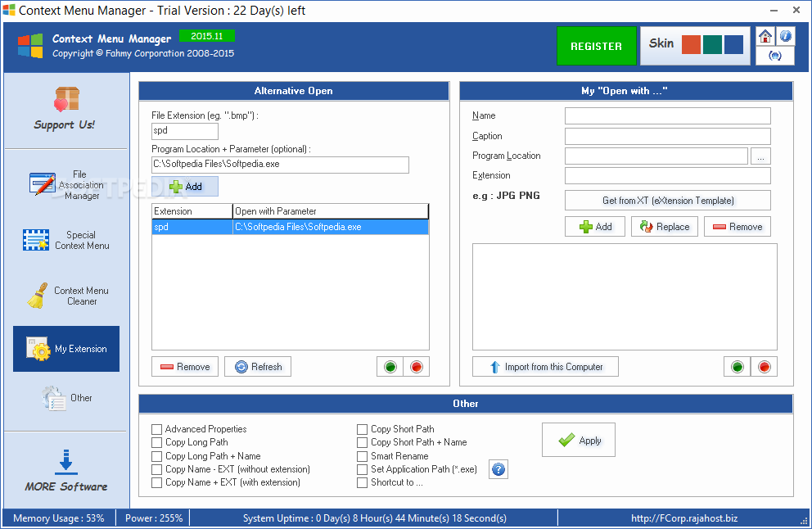The image size is (812, 529).
Task: Select My Extension sidebar item
Action: click(66, 349)
